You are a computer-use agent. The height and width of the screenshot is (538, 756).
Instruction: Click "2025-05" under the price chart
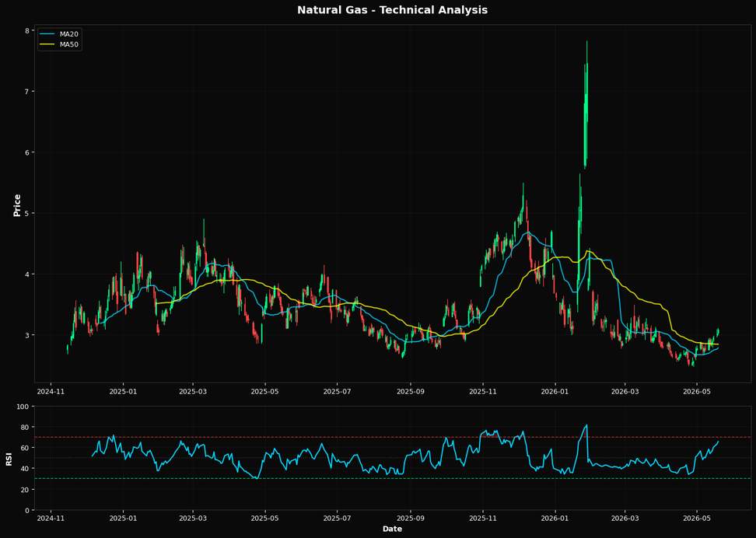click(x=265, y=392)
